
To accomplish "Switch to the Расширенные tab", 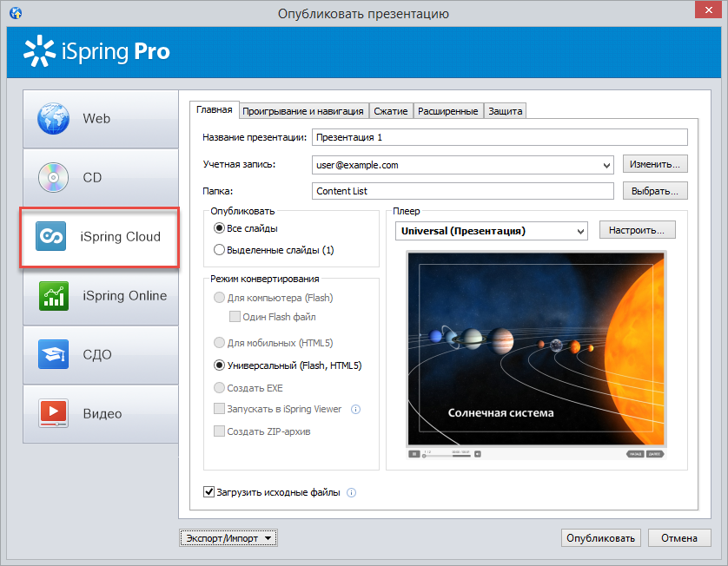I will tap(448, 111).
